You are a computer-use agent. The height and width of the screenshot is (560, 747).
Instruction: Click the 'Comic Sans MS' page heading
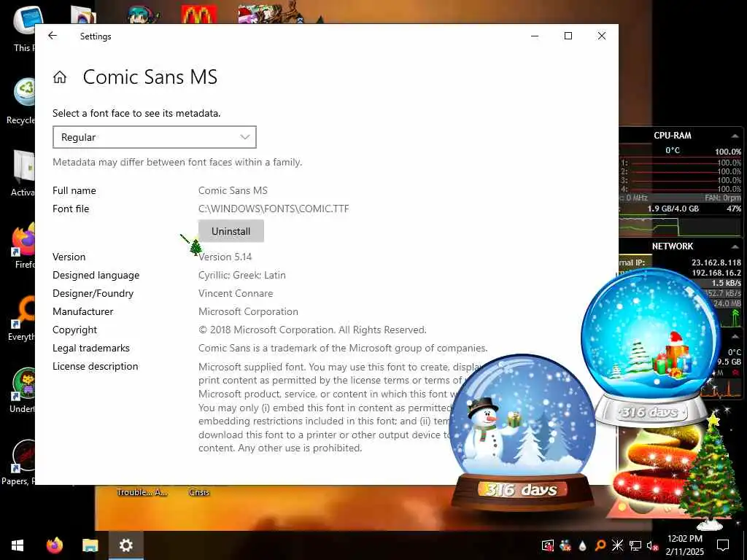point(150,77)
